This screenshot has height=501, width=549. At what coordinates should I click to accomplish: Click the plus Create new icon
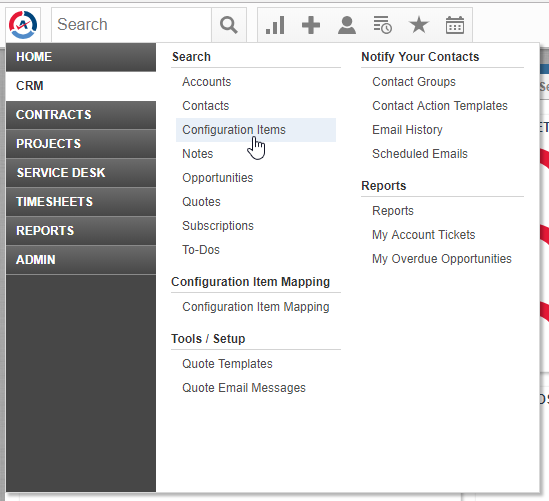pos(311,25)
